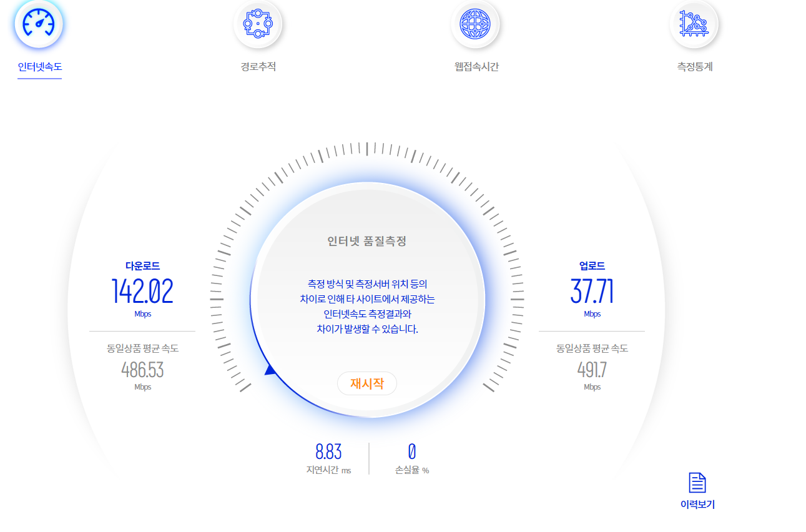This screenshot has height=532, width=806.
Task: Open the 측정통계 tab label
Action: click(x=694, y=67)
